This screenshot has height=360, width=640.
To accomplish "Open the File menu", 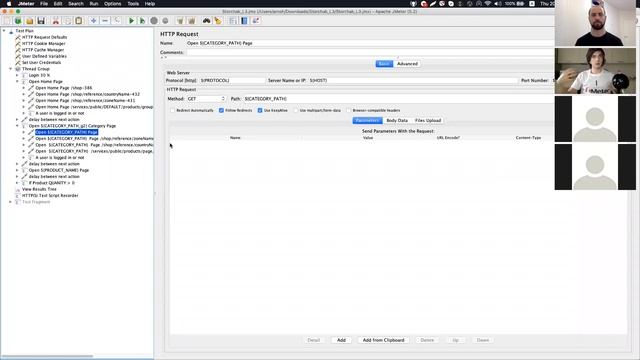I will 44,4.
